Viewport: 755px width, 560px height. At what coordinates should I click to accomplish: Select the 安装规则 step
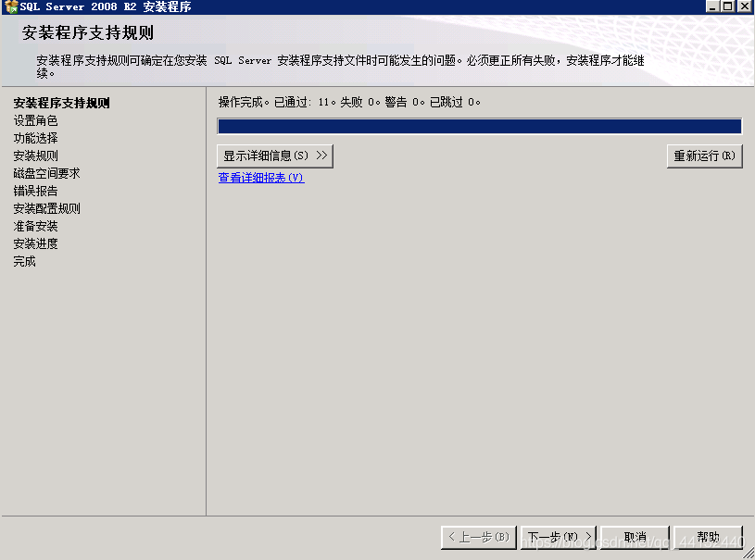point(35,156)
